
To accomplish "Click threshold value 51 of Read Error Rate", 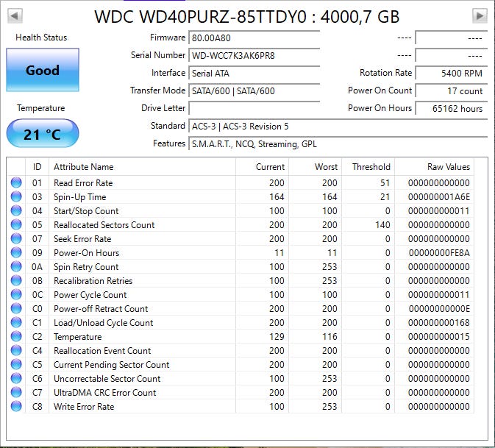I will coord(385,182).
